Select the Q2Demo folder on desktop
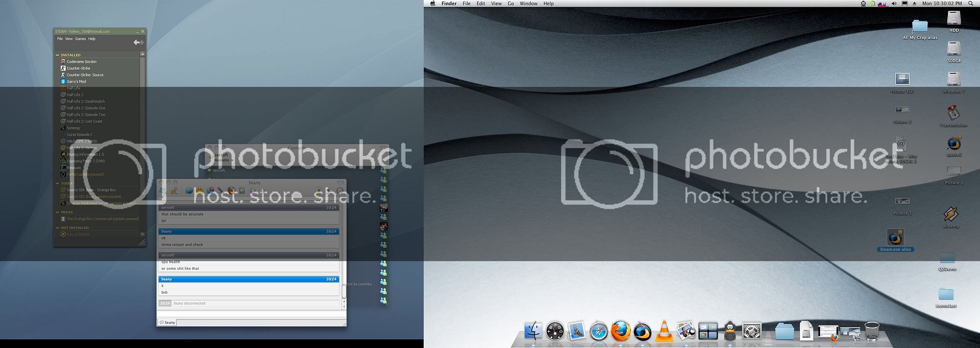The height and width of the screenshot is (348, 980). click(x=947, y=261)
